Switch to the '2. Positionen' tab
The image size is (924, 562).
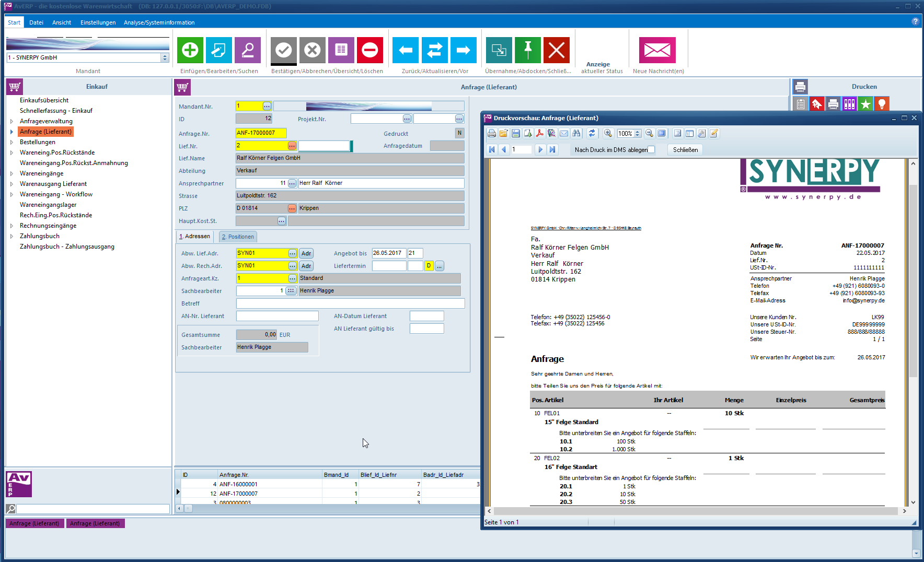(238, 237)
